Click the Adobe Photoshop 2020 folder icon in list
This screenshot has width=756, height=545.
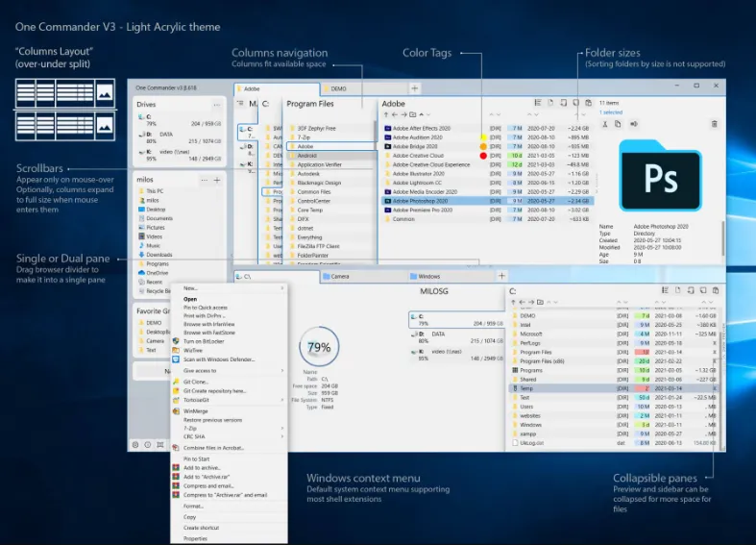pyautogui.click(x=387, y=201)
